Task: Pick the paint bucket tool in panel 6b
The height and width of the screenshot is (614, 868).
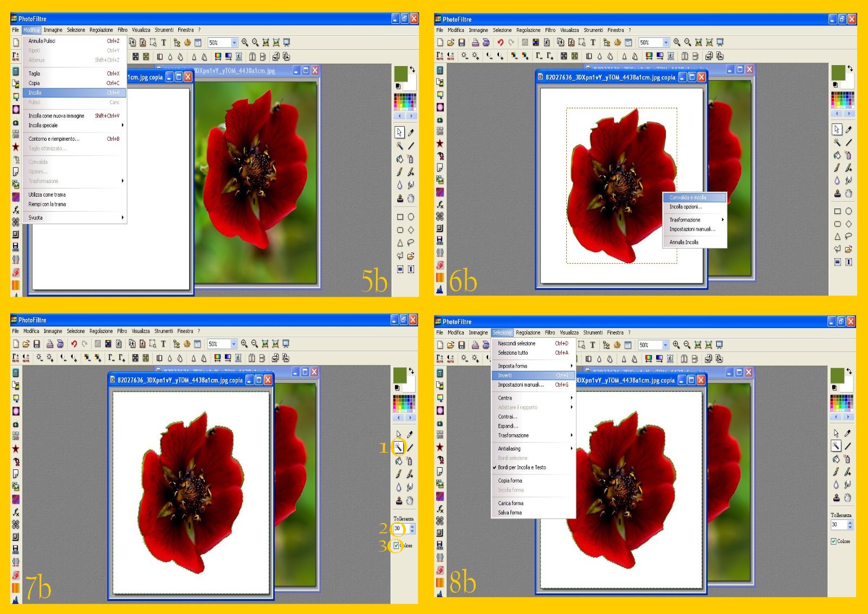Action: 837,155
